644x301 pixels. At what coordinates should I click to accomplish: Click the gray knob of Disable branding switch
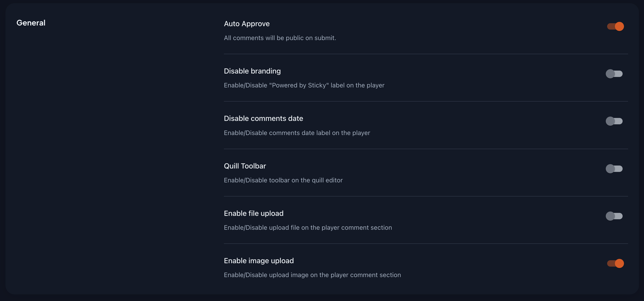[611, 74]
